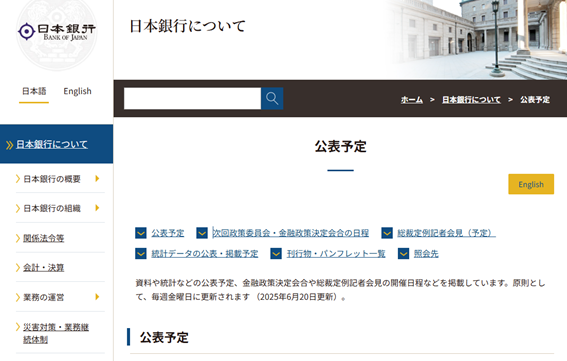Jump to 次回政策委員会・金融政策決定会合の日程 link
567x361 pixels.
[291, 233]
